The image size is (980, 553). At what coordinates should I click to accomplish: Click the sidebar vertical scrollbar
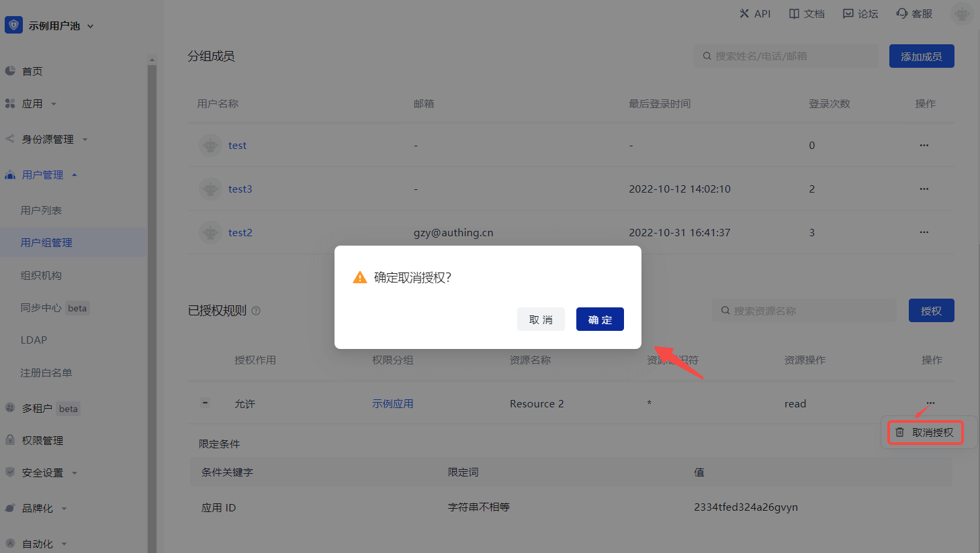pyautogui.click(x=152, y=302)
